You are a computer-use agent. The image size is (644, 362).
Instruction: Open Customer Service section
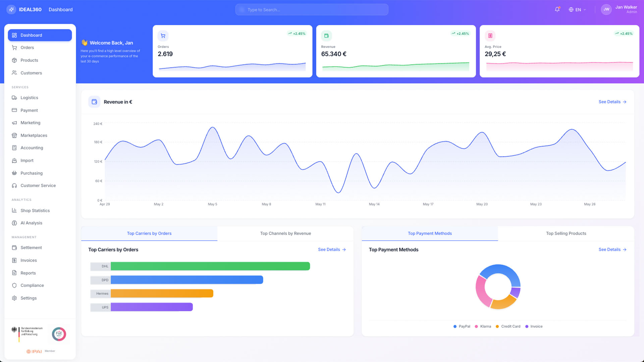click(38, 185)
